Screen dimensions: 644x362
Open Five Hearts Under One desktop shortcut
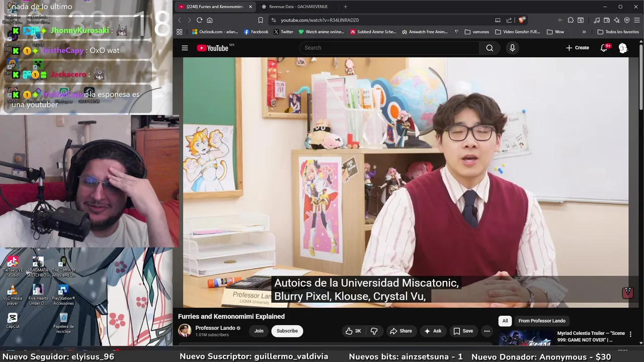click(38, 295)
